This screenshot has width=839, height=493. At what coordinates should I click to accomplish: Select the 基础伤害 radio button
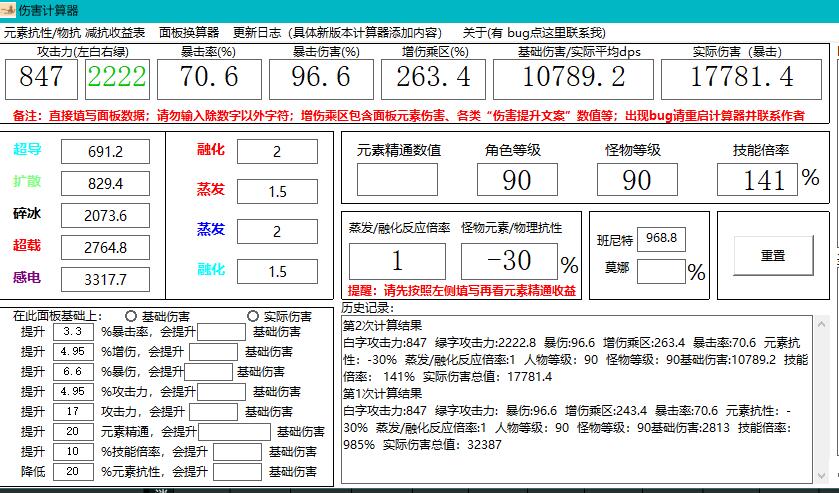(131, 316)
